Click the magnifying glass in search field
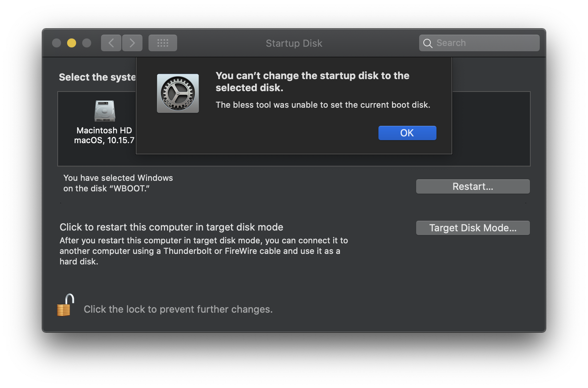This screenshot has width=588, height=388. [428, 43]
